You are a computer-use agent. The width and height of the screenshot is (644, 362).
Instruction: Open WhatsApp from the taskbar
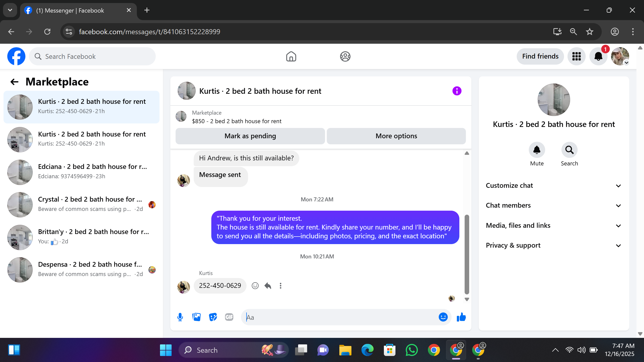[412, 350]
